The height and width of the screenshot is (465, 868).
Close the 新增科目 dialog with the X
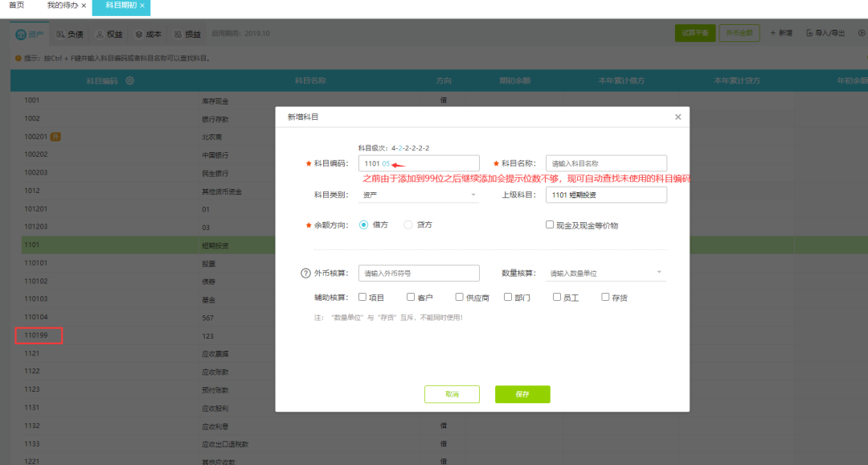(x=678, y=117)
